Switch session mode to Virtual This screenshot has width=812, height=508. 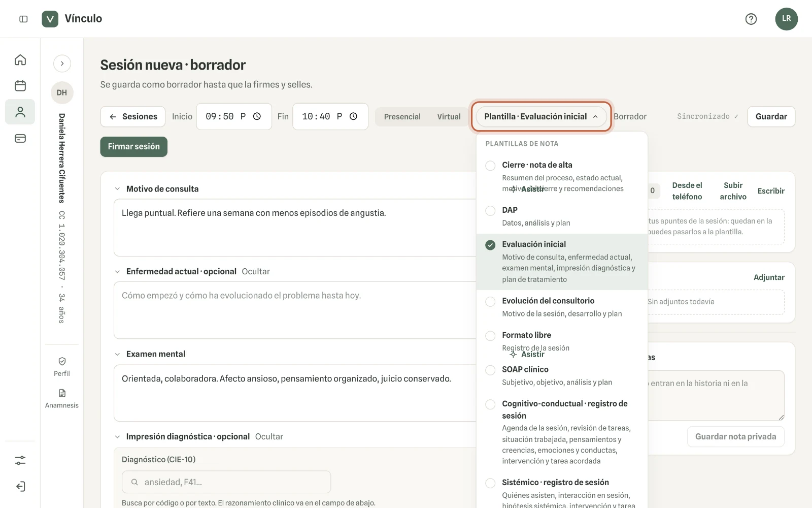pyautogui.click(x=449, y=117)
